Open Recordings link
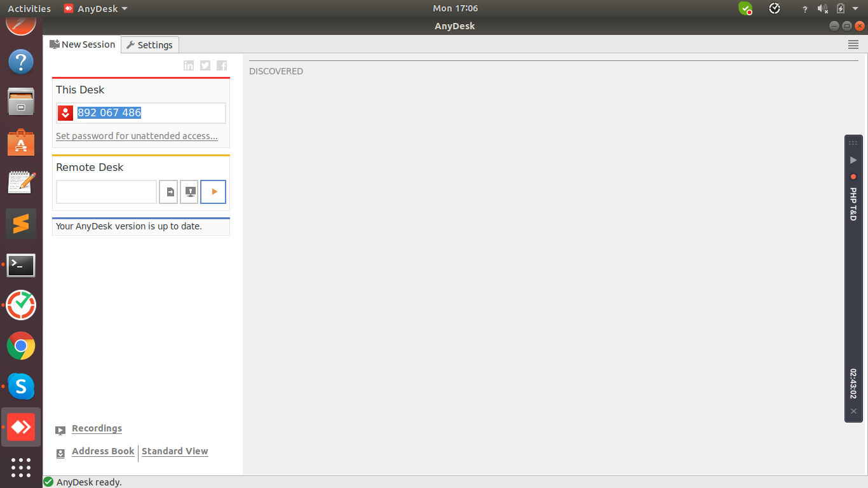The height and width of the screenshot is (488, 868). [97, 428]
